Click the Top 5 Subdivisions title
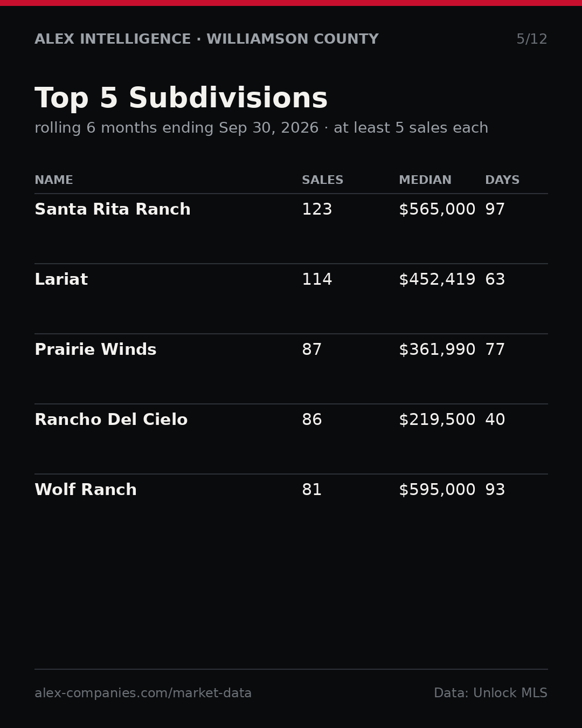Screen dimensions: 582x728 click(x=181, y=99)
